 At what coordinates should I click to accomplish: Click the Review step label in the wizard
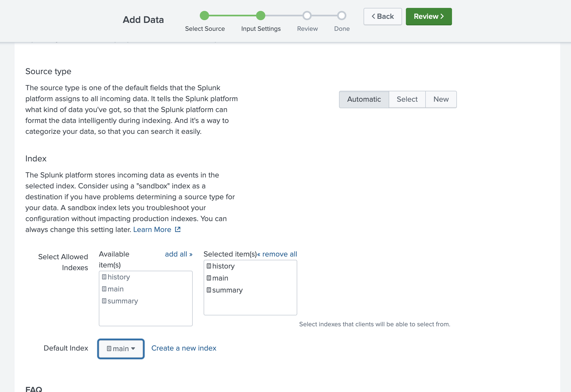coord(307,28)
